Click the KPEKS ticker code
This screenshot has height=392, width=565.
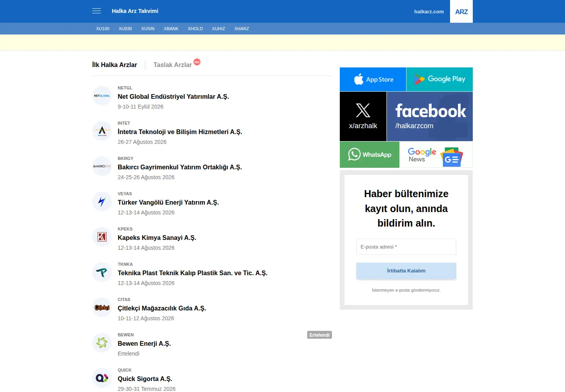click(125, 229)
